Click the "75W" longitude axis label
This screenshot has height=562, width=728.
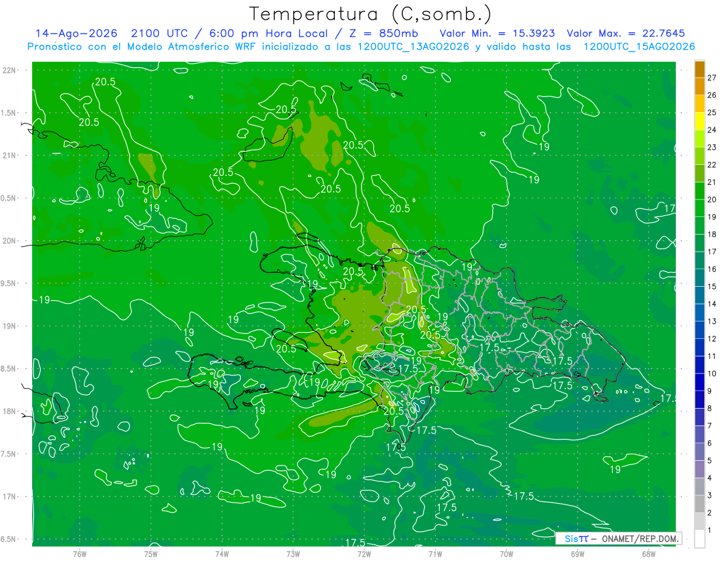tap(151, 554)
